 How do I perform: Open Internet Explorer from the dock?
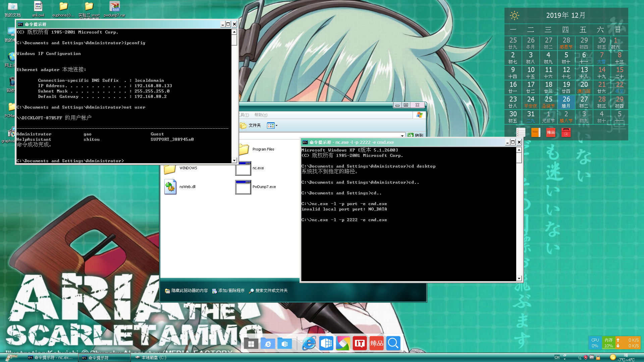pos(309,343)
